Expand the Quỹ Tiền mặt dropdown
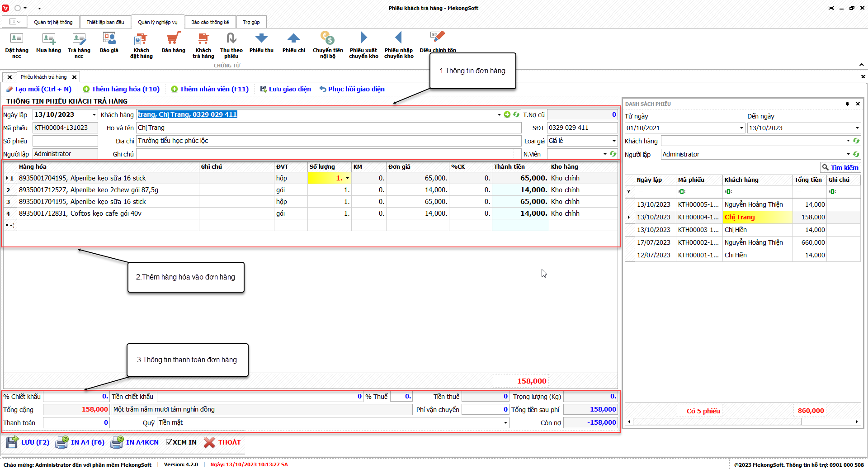The height and width of the screenshot is (469, 868). click(x=505, y=423)
